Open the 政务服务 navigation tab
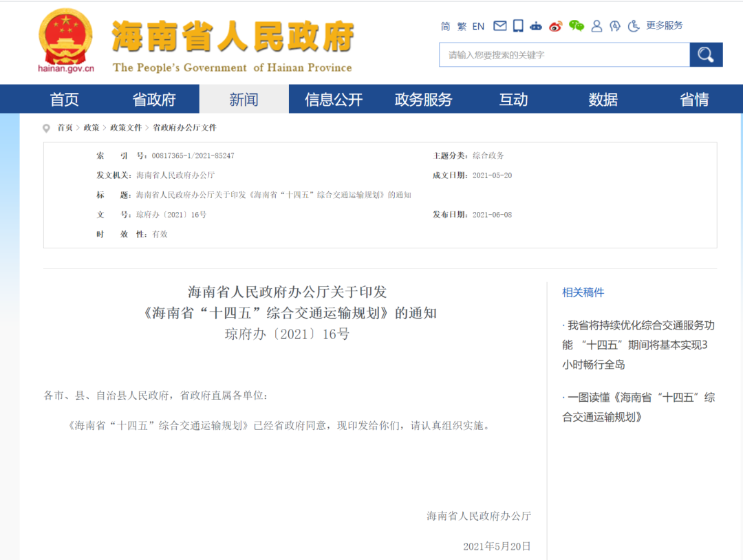743x560 pixels. click(x=423, y=100)
